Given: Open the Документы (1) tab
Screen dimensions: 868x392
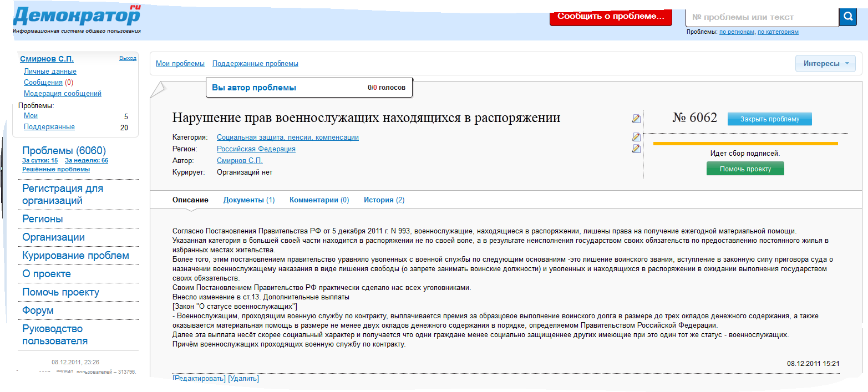Looking at the screenshot, I should [248, 200].
